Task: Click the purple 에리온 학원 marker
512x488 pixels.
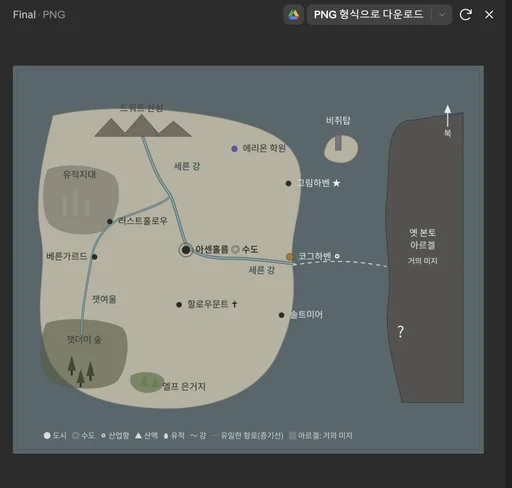Action: coord(234,149)
